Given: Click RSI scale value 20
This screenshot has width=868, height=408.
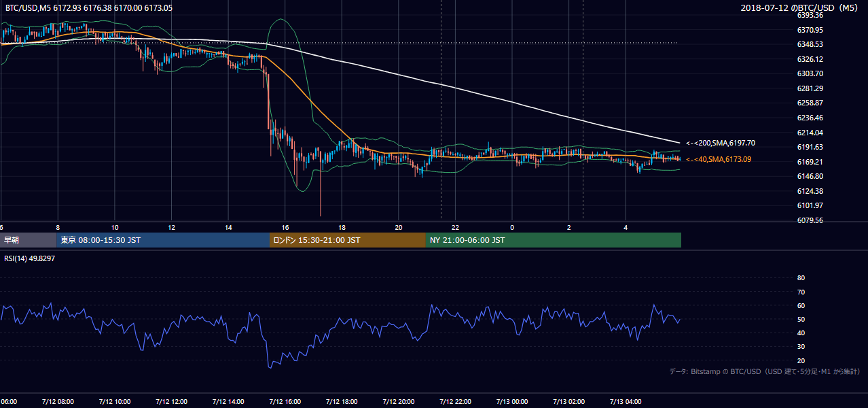Looking at the screenshot, I should pyautogui.click(x=801, y=360).
